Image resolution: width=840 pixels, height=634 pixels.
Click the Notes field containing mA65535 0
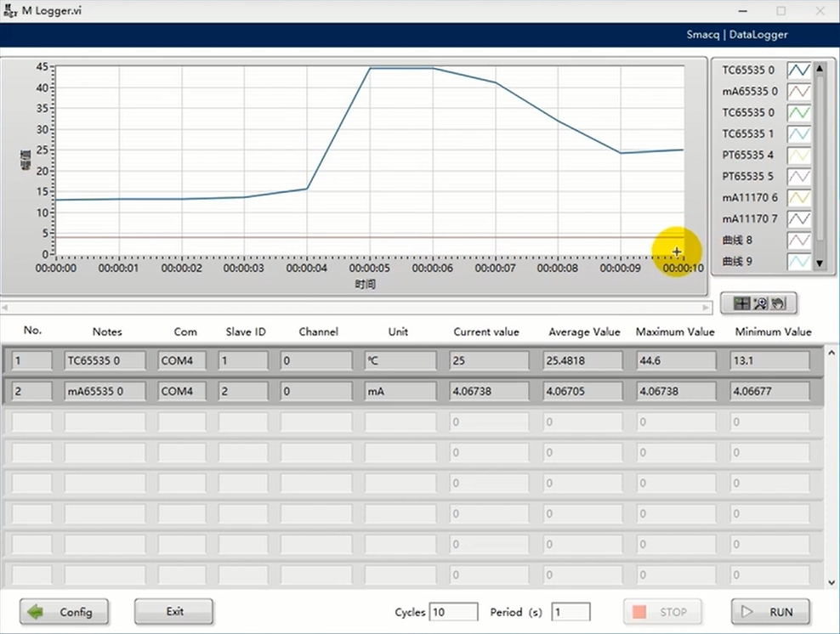point(105,391)
